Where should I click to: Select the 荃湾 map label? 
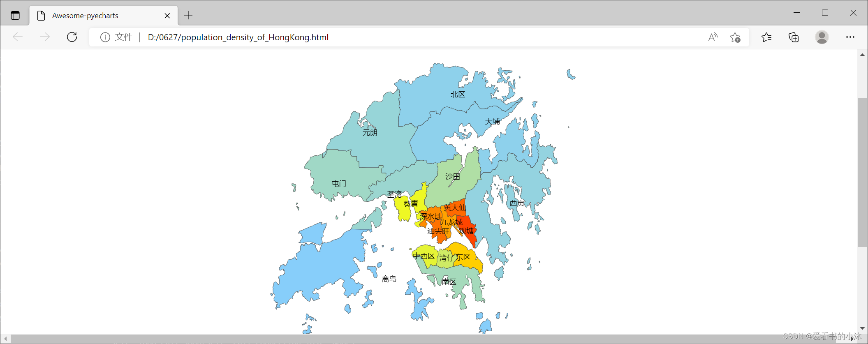pyautogui.click(x=394, y=194)
